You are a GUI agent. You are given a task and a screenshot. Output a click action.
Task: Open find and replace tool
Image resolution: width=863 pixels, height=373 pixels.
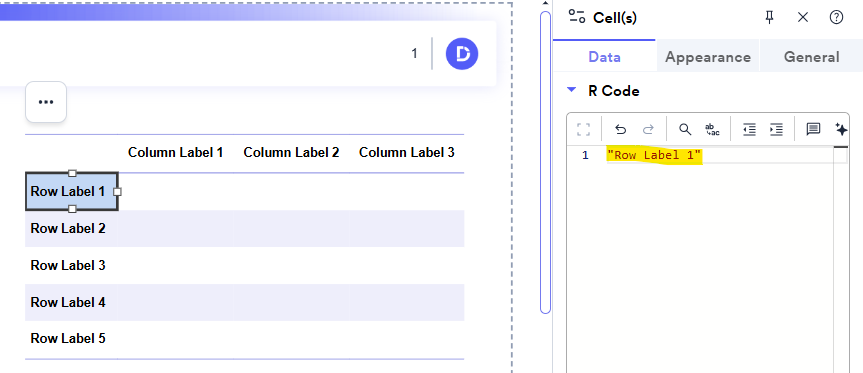pyautogui.click(x=712, y=129)
